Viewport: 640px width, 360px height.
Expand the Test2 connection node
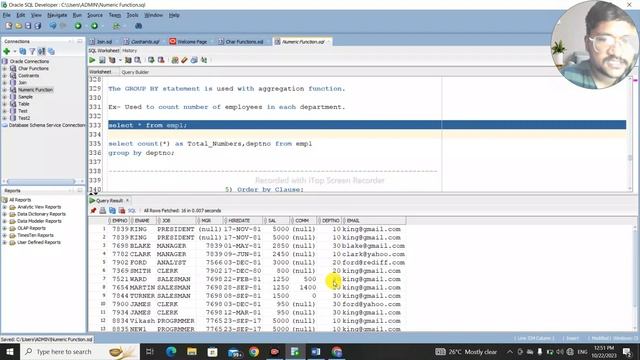point(5,118)
